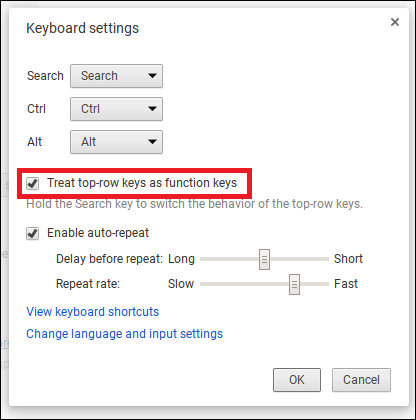
Task: Disable the Enable auto-repeat checkbox
Action: coord(32,233)
